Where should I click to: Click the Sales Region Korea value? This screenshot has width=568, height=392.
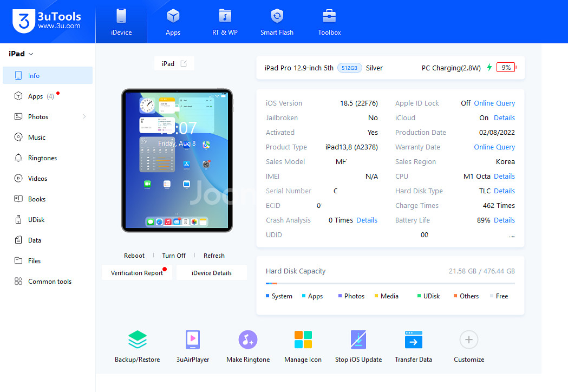(505, 161)
